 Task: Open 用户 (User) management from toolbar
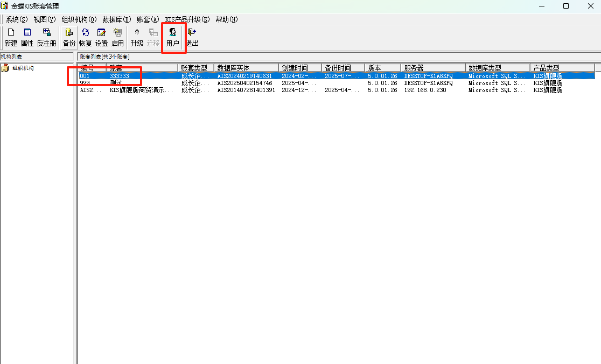click(x=172, y=37)
